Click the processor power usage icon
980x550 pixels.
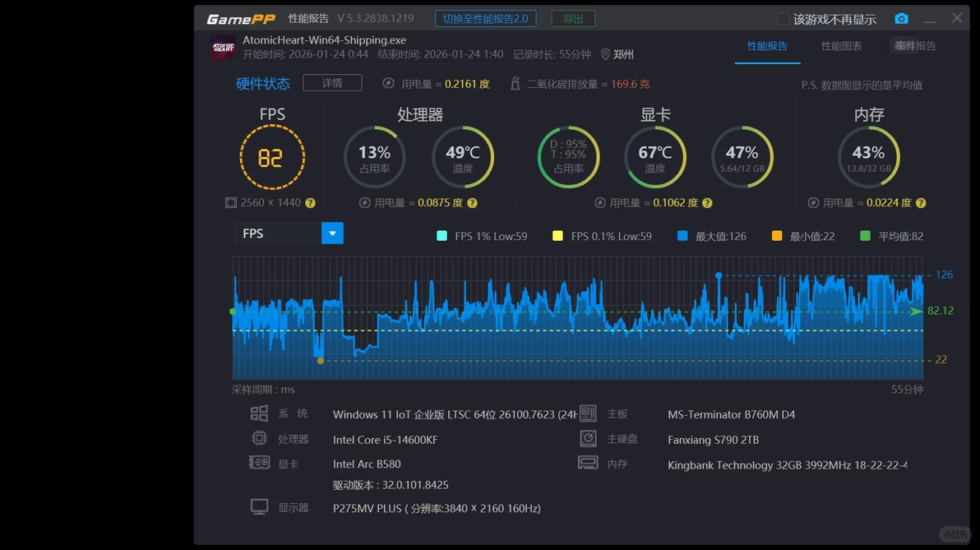pos(364,203)
